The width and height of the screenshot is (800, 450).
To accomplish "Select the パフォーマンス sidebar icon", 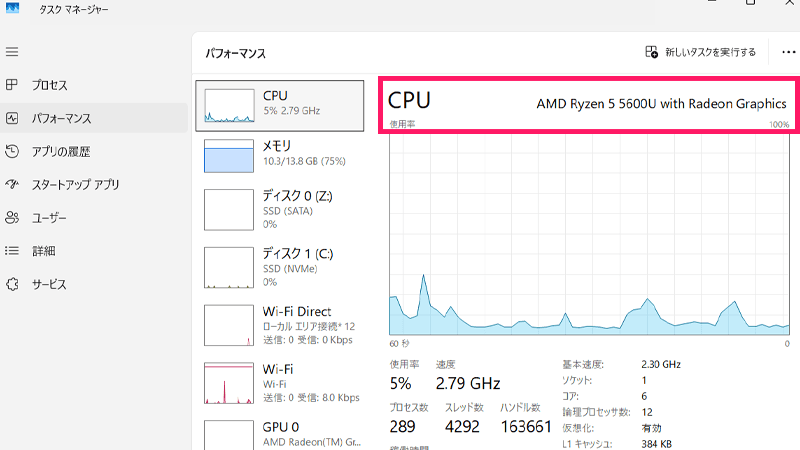I will 12,118.
